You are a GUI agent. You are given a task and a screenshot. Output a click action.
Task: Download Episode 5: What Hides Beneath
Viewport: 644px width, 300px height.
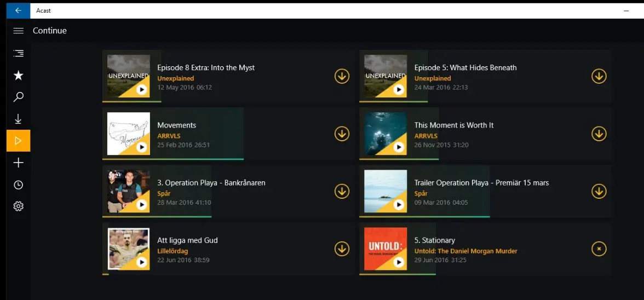point(599,76)
